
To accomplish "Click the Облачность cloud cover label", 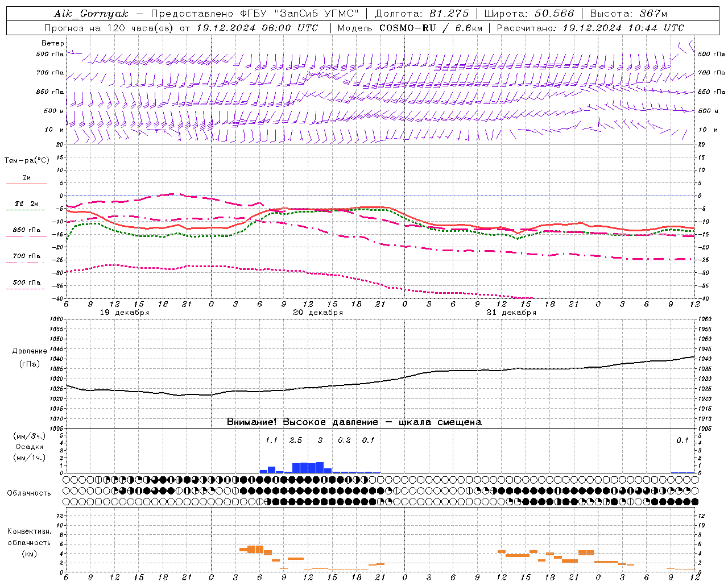I will [29, 493].
